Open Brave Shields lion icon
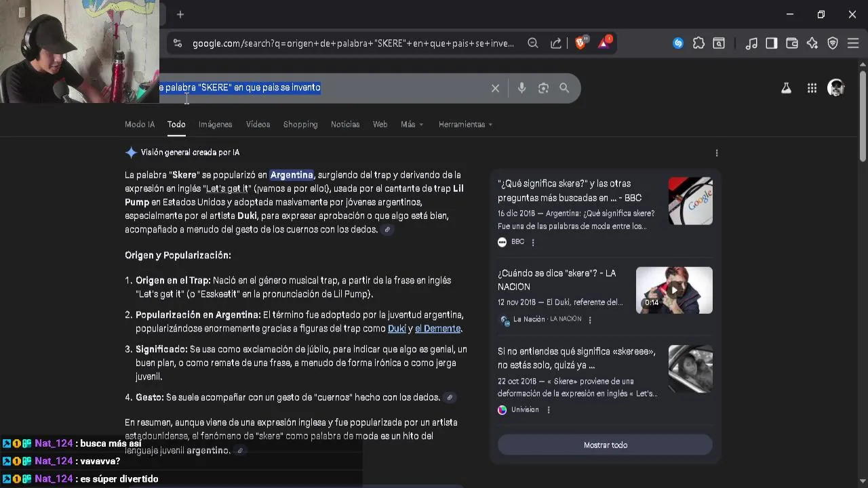 tap(581, 43)
